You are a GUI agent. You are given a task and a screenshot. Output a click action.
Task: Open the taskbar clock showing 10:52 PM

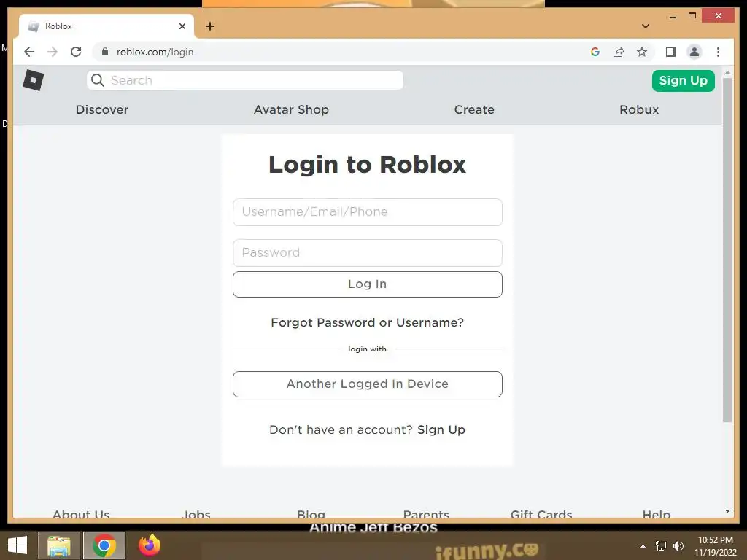[x=715, y=546]
